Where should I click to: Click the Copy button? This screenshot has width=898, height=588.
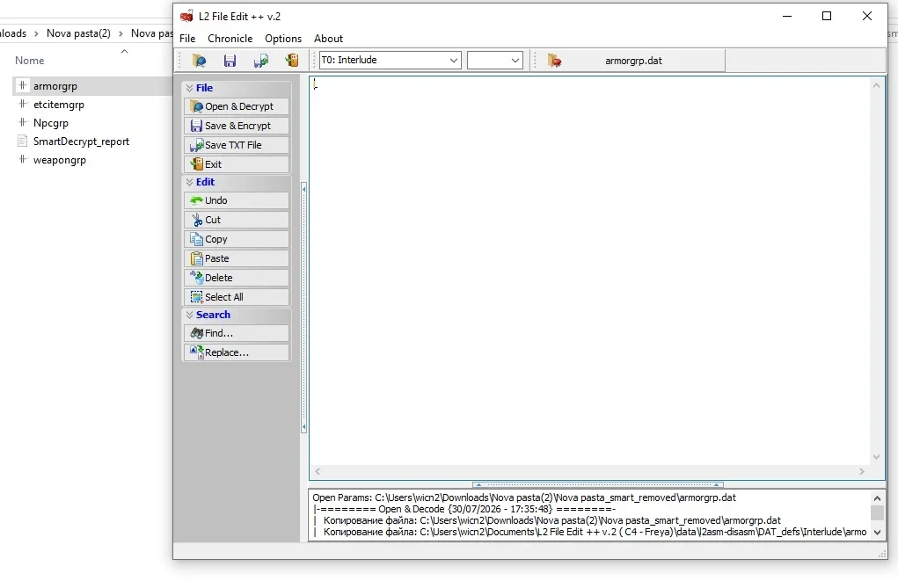point(237,239)
